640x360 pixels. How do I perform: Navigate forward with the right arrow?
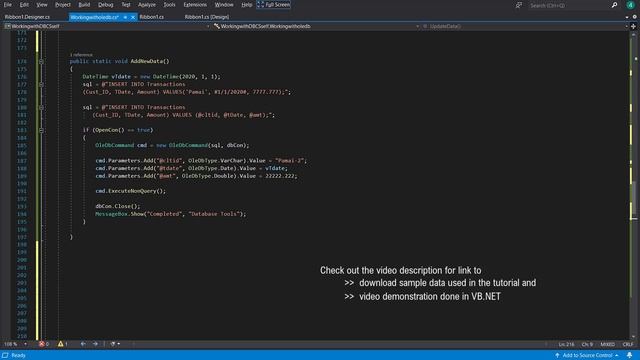pyautogui.click(x=95, y=344)
